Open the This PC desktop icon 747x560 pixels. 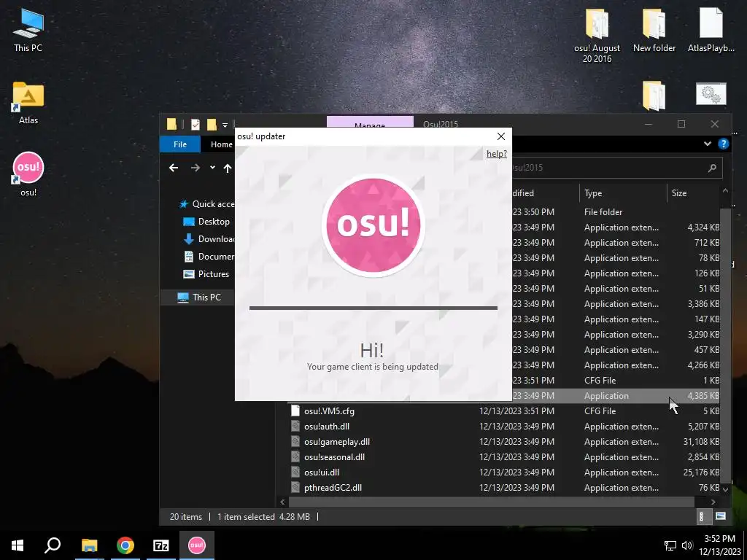tap(28, 29)
